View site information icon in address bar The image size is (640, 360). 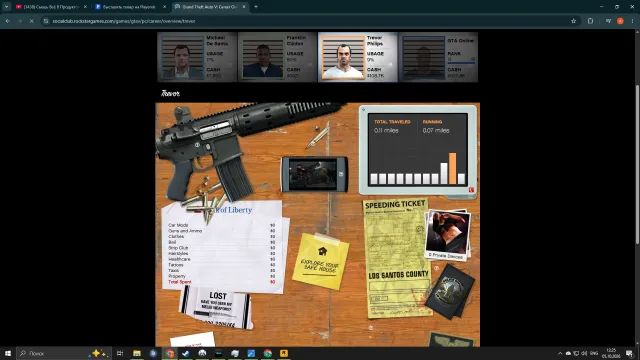tap(46, 21)
